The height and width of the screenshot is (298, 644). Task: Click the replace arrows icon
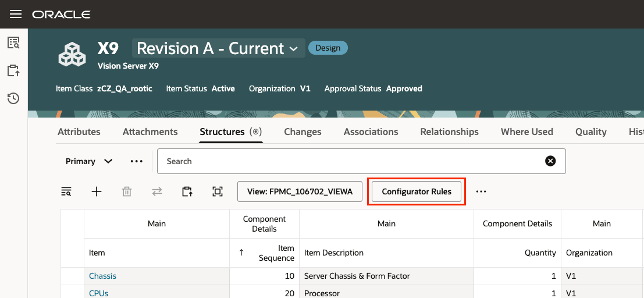click(x=157, y=191)
